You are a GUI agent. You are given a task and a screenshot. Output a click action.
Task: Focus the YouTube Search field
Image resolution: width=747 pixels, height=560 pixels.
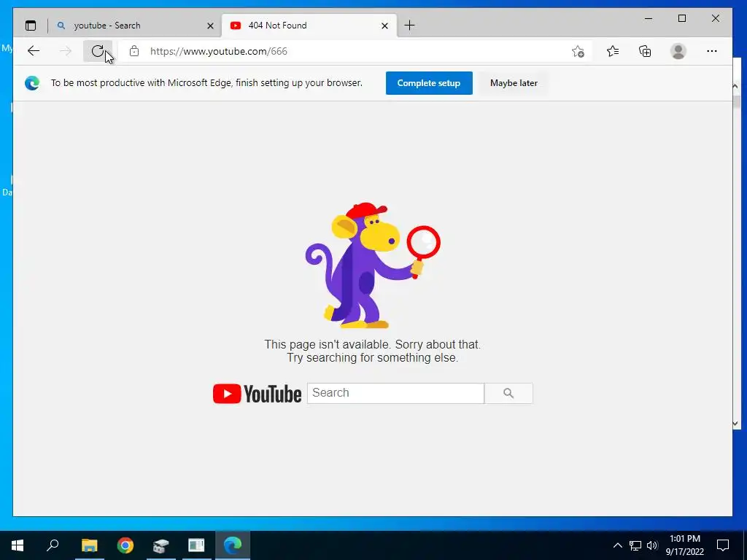[x=395, y=393]
